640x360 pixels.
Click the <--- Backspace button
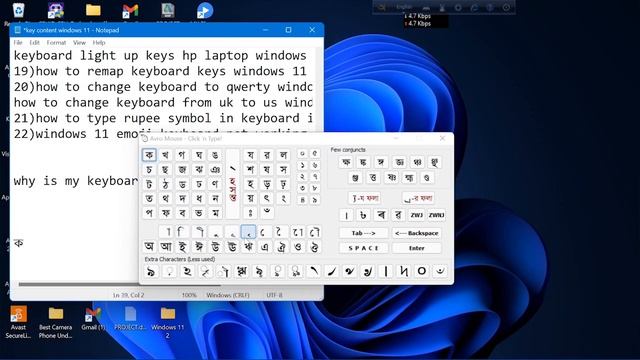417,233
